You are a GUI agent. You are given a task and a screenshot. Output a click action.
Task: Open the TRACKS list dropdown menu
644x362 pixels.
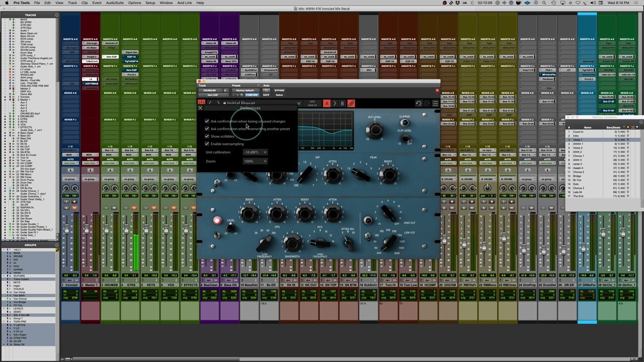[57, 15]
